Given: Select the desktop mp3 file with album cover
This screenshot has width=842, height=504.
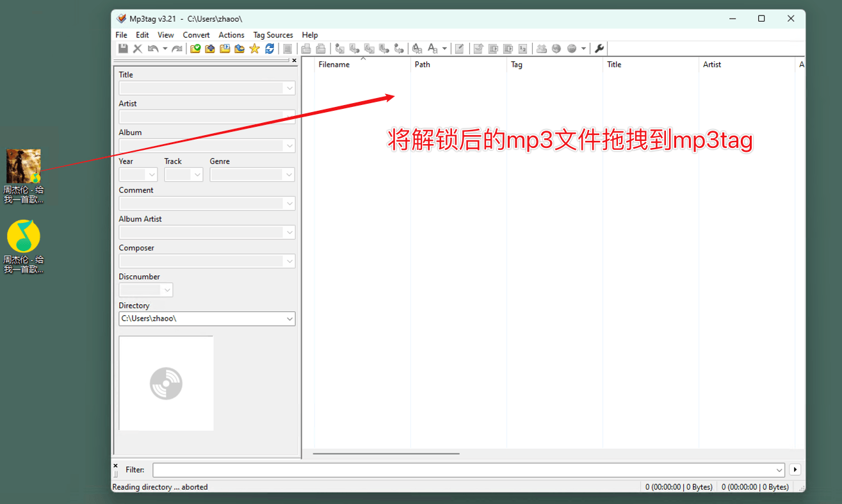Looking at the screenshot, I should 24,177.
